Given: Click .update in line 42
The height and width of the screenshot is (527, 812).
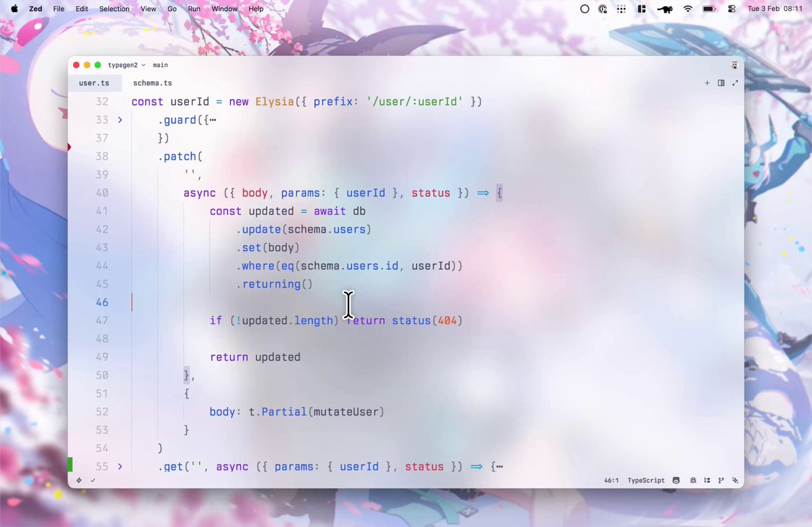Looking at the screenshot, I should (x=258, y=229).
